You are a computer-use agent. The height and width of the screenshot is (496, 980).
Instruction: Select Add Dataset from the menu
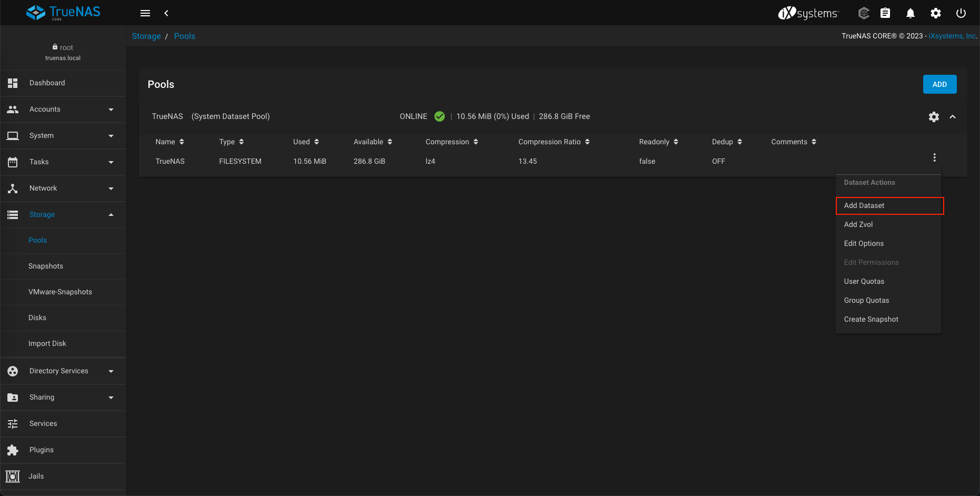[864, 206]
